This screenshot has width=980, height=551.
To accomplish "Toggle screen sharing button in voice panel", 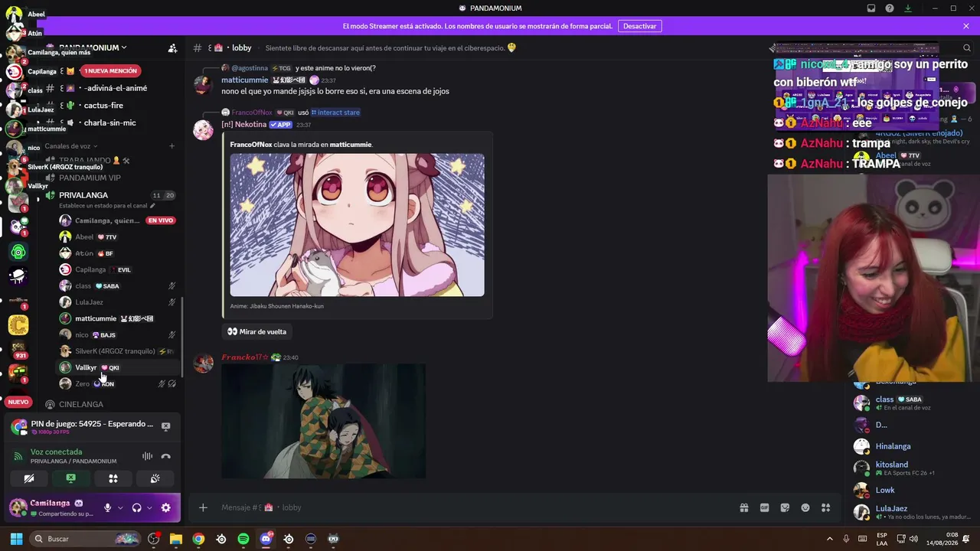I will click(71, 478).
